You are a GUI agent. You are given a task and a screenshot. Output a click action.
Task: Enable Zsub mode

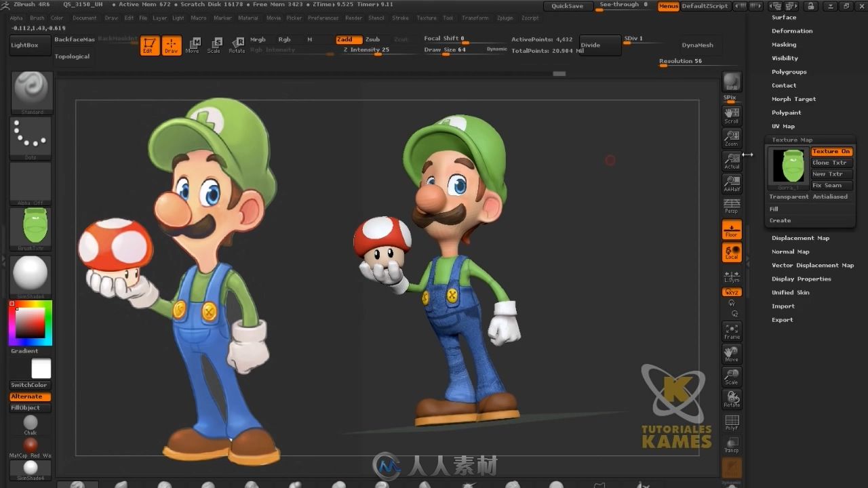tap(372, 39)
